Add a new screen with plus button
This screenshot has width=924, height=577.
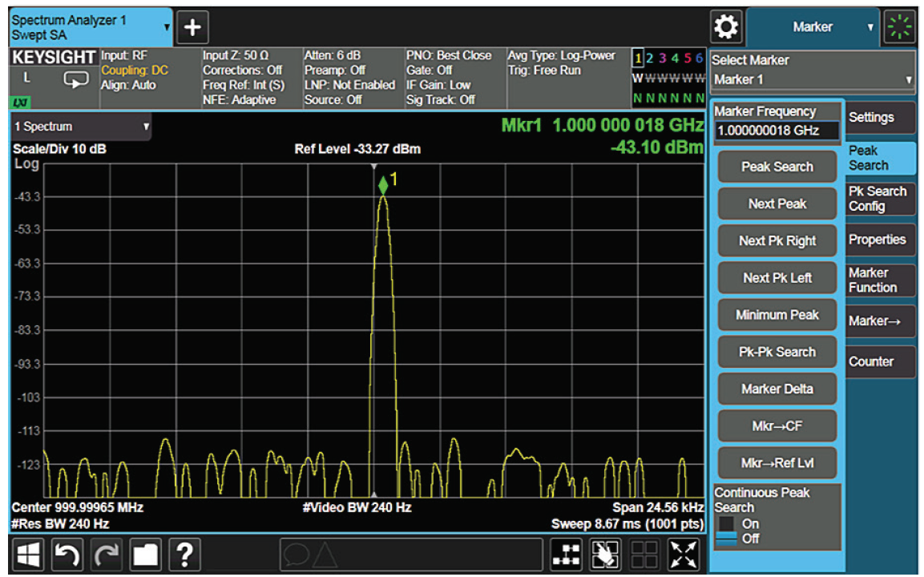(x=192, y=27)
